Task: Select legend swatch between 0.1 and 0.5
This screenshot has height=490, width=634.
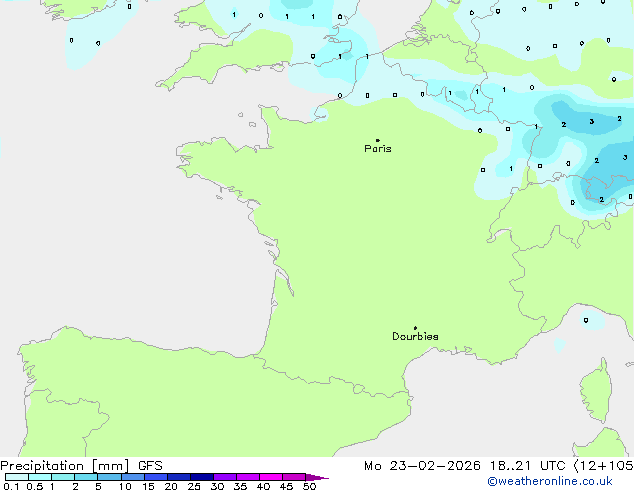Action: tap(17, 477)
